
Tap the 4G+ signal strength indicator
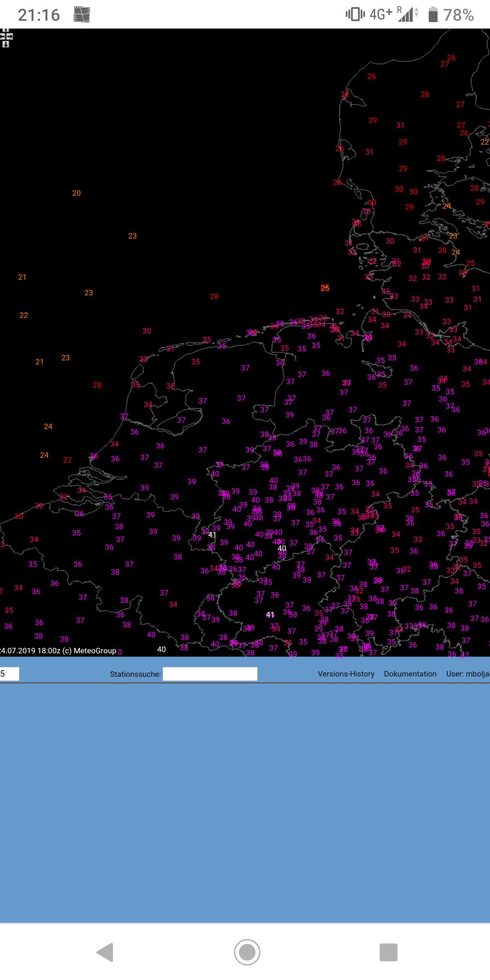[x=394, y=14]
